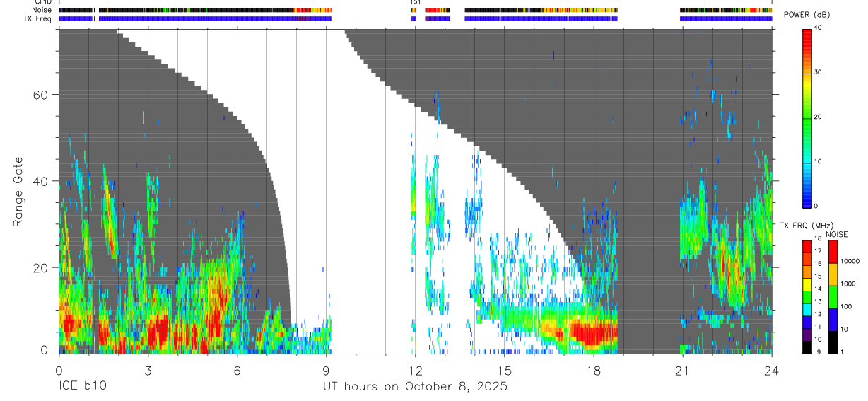Click the 100 label on NOISE legend
Screen dimensions: 868x401
[845, 307]
